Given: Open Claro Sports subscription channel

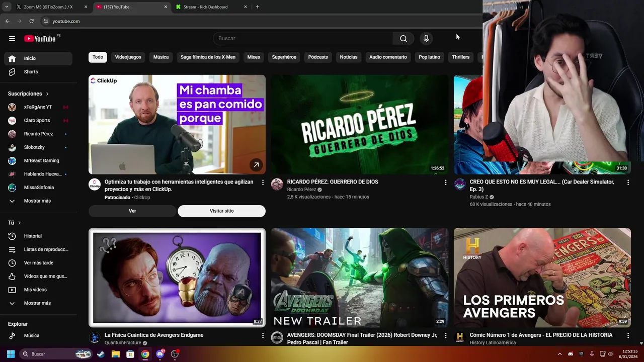Looking at the screenshot, I should [38, 121].
